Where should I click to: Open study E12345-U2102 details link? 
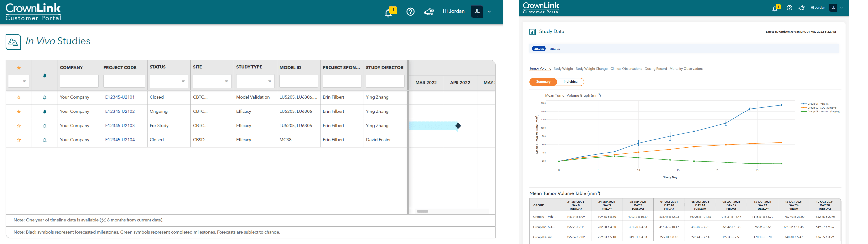click(x=120, y=111)
